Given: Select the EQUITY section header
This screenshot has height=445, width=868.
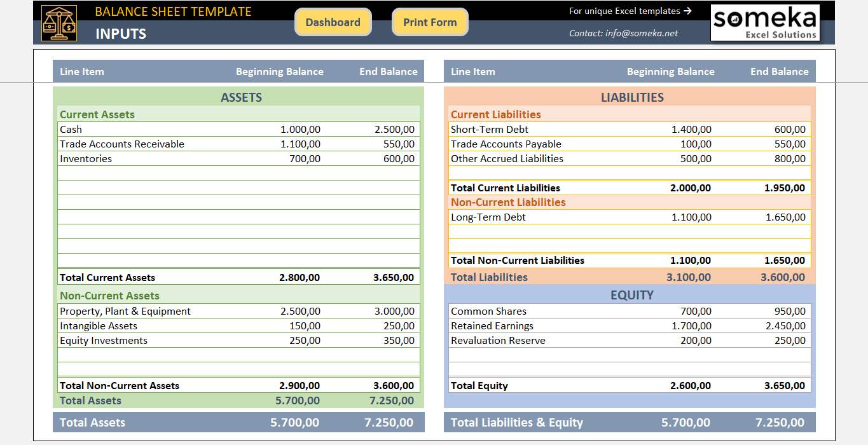Looking at the screenshot, I should click(632, 294).
